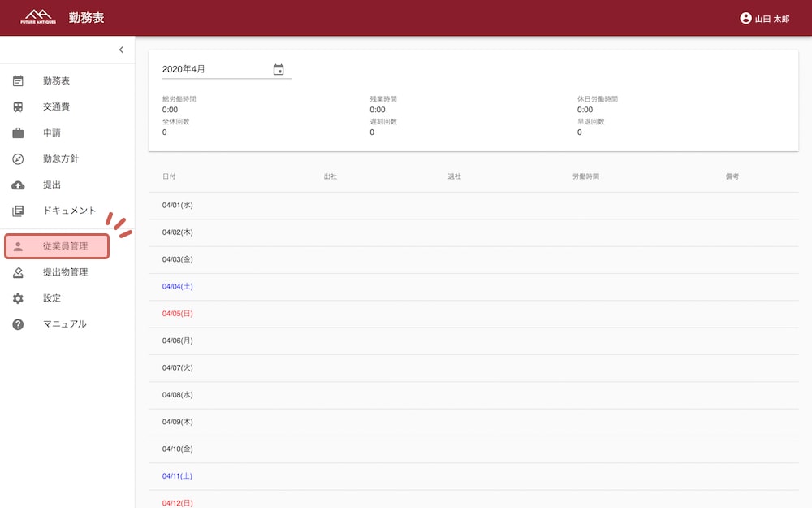Click the calendar icon beside 2020年4月
This screenshot has height=508, width=812.
point(279,70)
